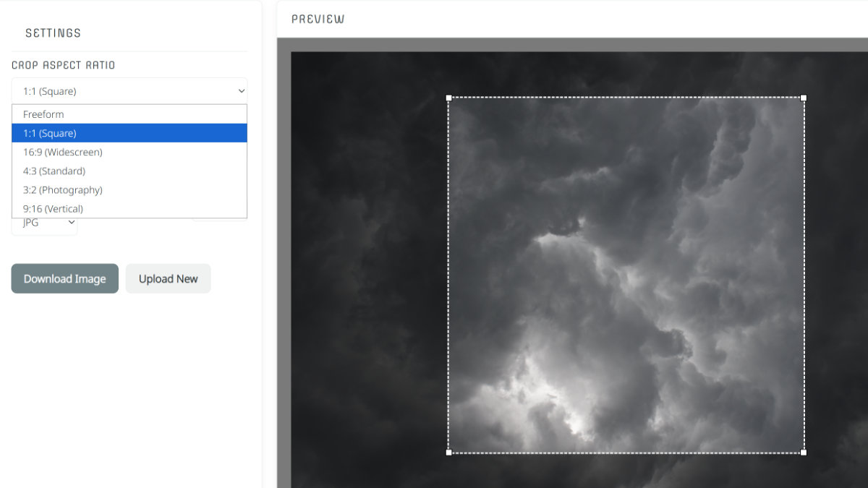Click the top-left crop corner handle
This screenshot has height=488, width=868.
pos(448,98)
